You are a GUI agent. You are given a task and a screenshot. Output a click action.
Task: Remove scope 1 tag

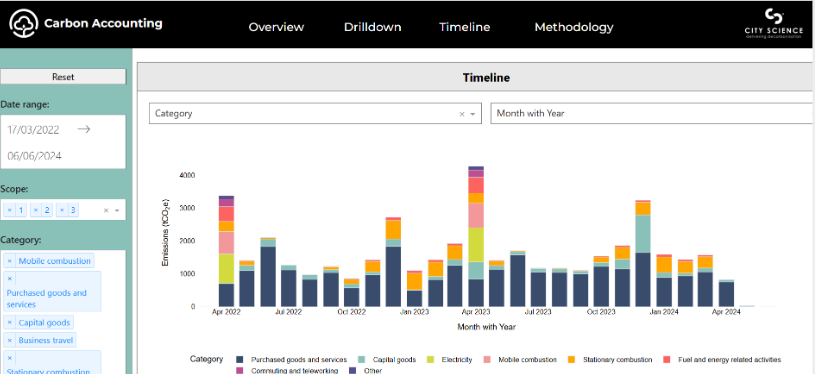[9, 210]
